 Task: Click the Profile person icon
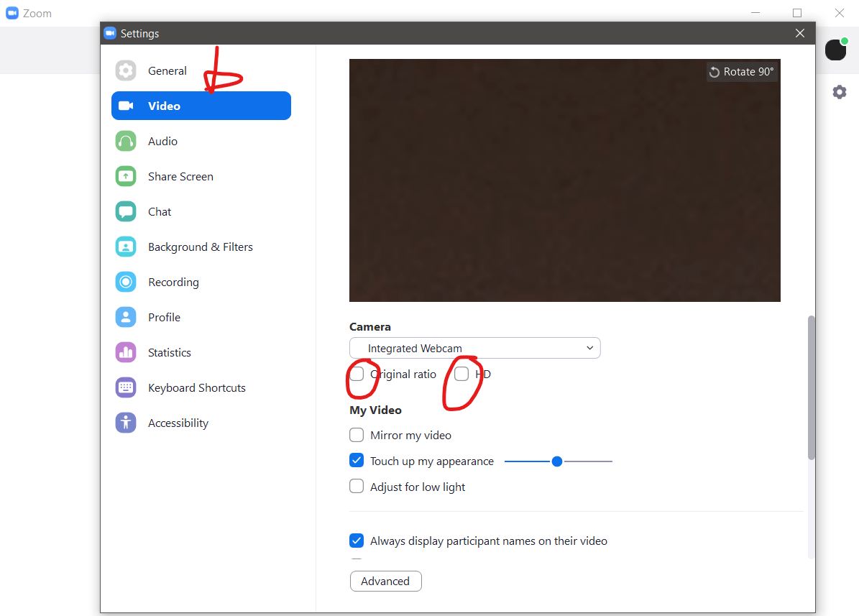(x=126, y=317)
